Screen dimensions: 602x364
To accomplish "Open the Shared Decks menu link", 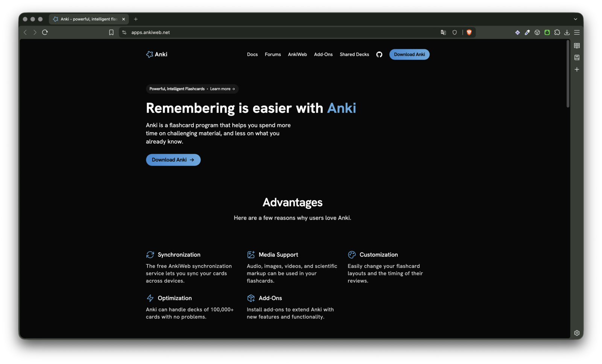I will (354, 55).
